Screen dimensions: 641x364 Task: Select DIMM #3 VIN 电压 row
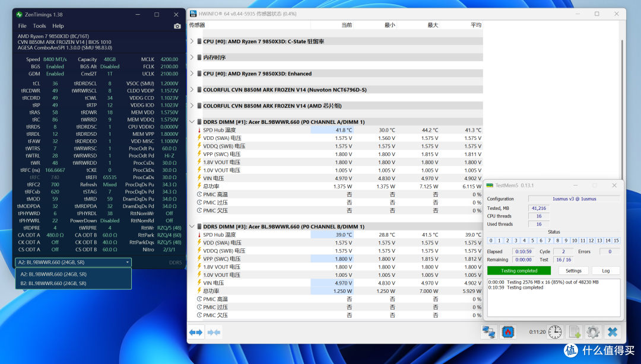coord(335,283)
